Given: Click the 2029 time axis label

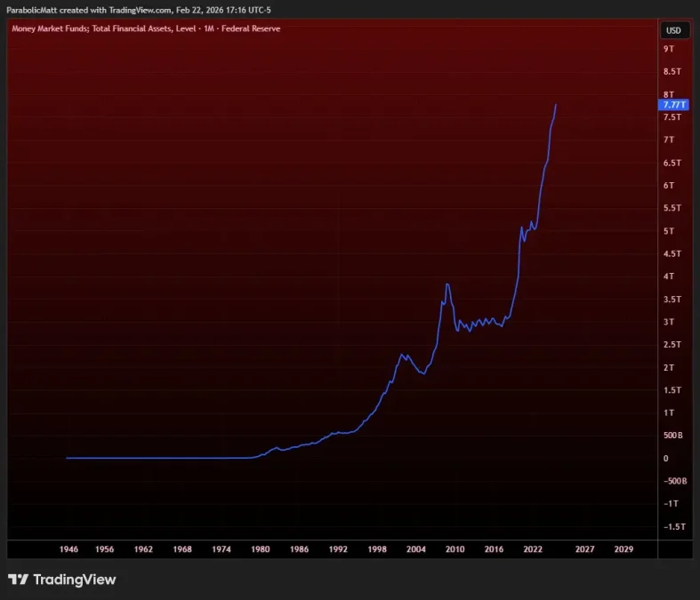Looking at the screenshot, I should (624, 550).
